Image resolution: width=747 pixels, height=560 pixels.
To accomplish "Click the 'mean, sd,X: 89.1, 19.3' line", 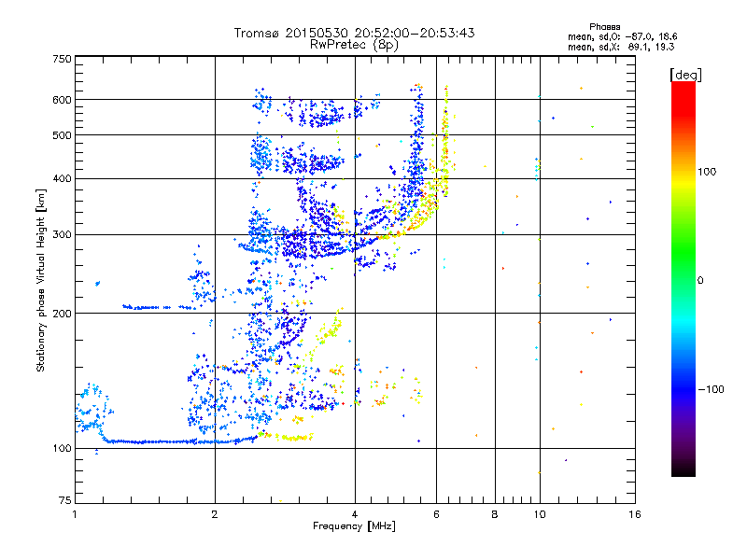I will [621, 47].
